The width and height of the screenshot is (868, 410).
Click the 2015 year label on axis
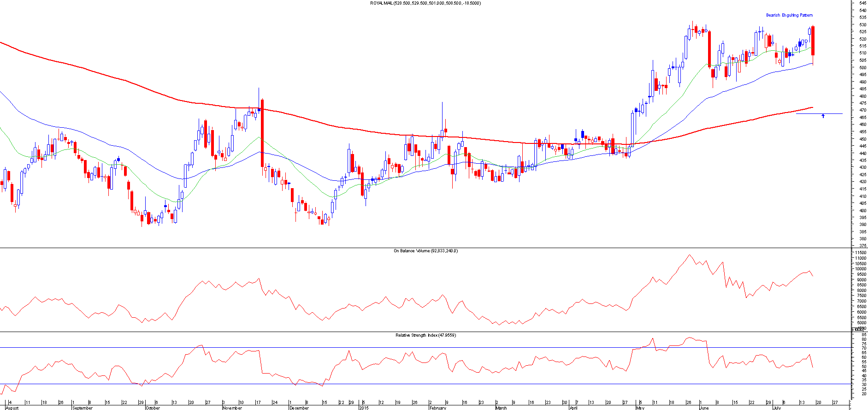364,408
